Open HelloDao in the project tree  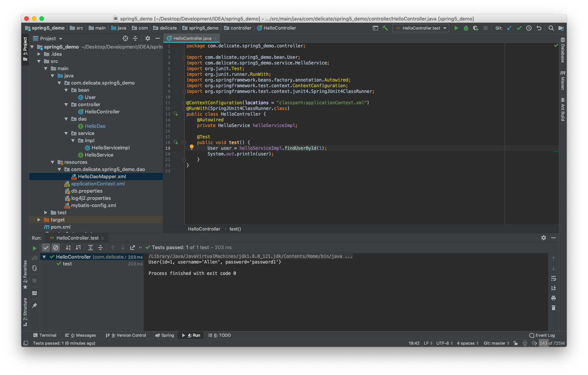(x=95, y=126)
